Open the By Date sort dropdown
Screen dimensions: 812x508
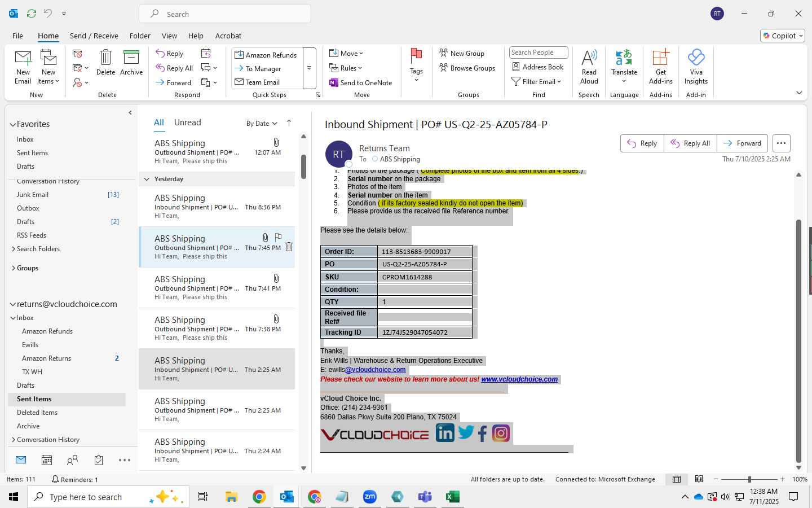point(262,124)
